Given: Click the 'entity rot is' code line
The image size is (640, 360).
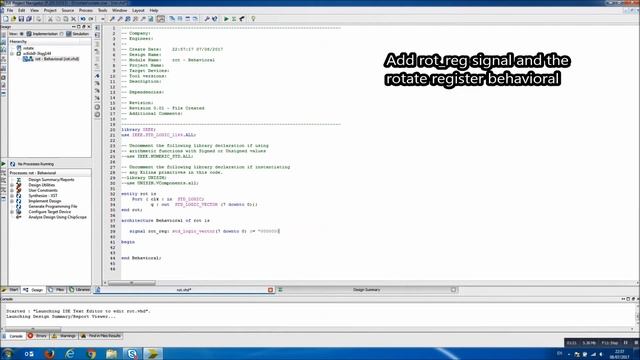Looking at the screenshot, I should [139, 194].
